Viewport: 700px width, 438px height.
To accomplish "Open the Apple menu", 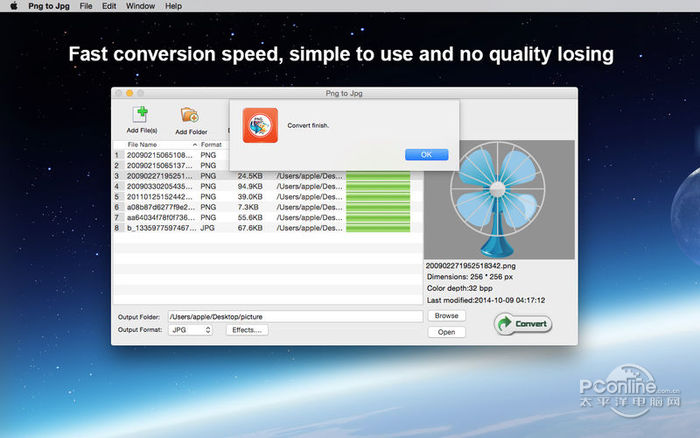I will [14, 6].
